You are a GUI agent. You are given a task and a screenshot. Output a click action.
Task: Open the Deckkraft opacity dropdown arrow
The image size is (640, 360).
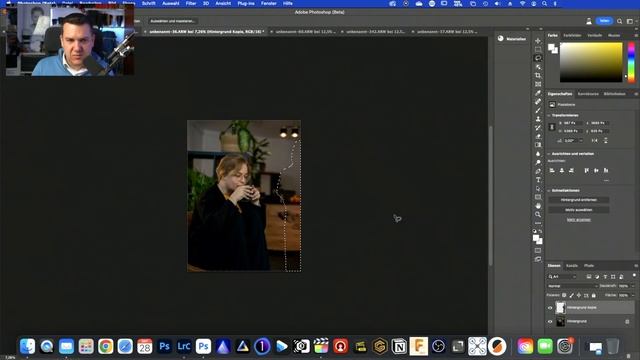point(633,286)
